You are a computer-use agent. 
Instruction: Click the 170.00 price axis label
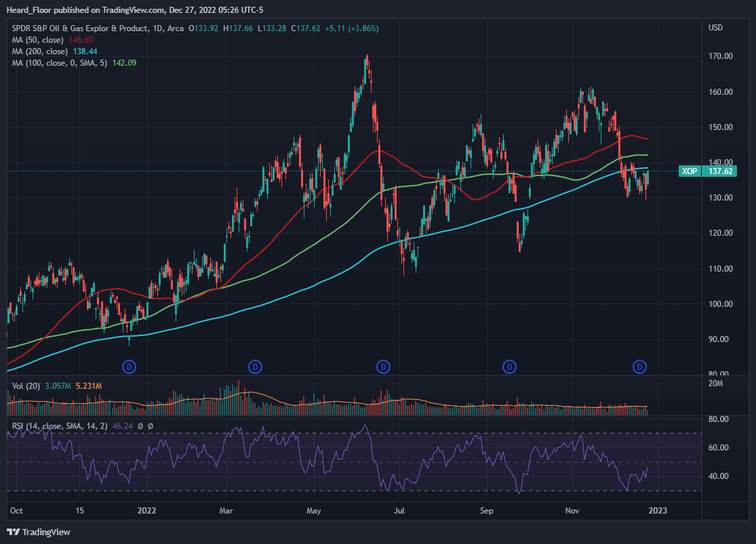click(x=720, y=56)
